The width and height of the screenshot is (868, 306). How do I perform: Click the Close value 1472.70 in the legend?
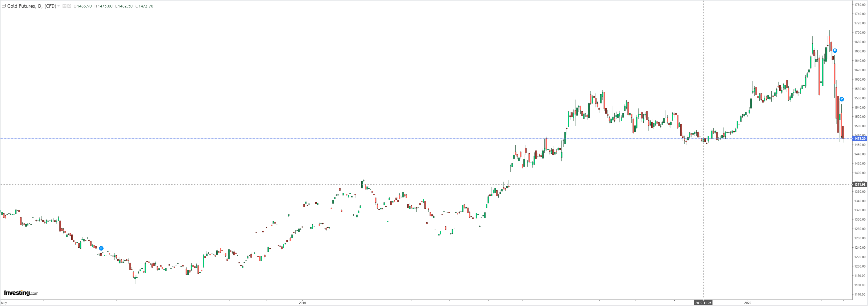146,6
